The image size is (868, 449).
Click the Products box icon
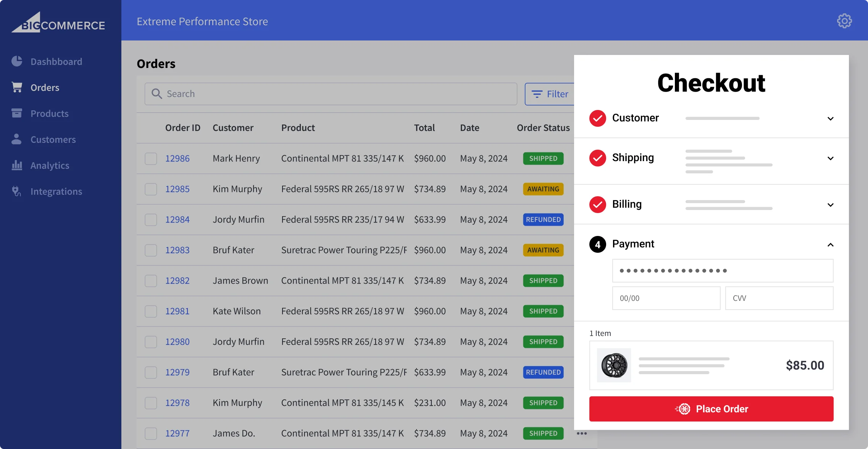tap(17, 113)
